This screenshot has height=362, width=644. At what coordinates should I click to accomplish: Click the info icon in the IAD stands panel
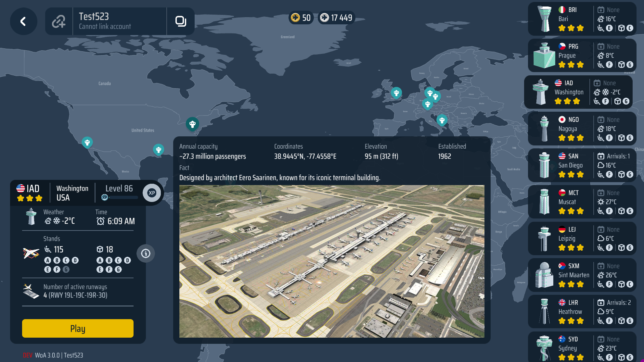[145, 254]
